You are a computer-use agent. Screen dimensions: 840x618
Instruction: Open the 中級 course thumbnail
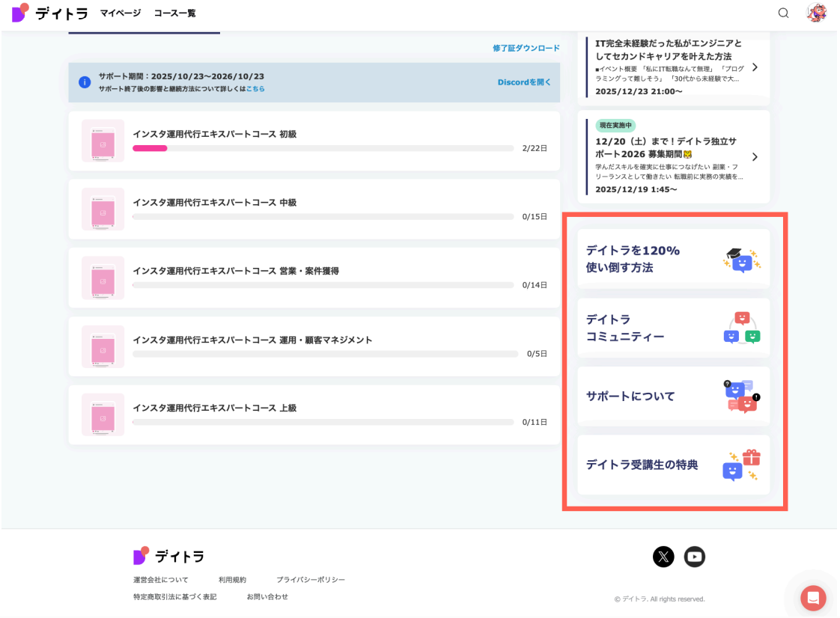pyautogui.click(x=103, y=209)
